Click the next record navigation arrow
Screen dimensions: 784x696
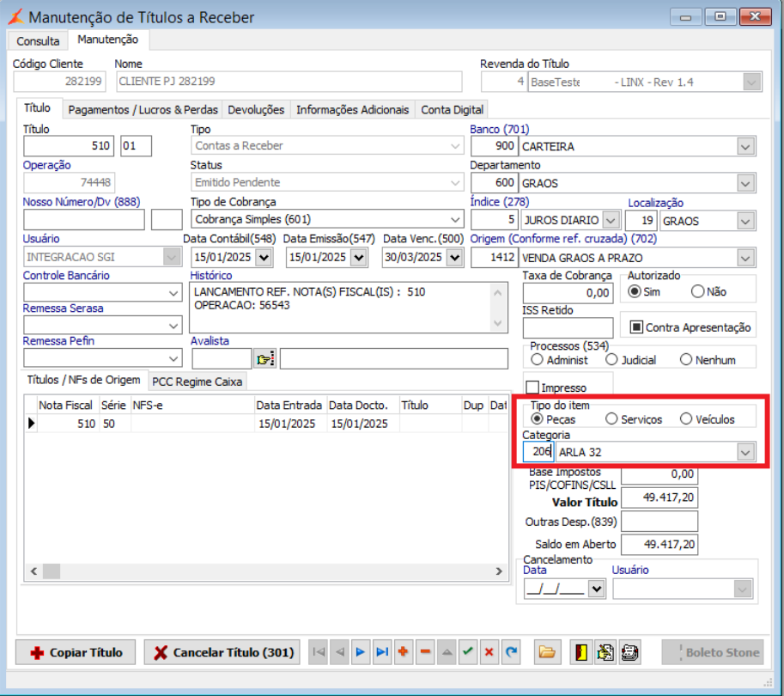pyautogui.click(x=361, y=652)
